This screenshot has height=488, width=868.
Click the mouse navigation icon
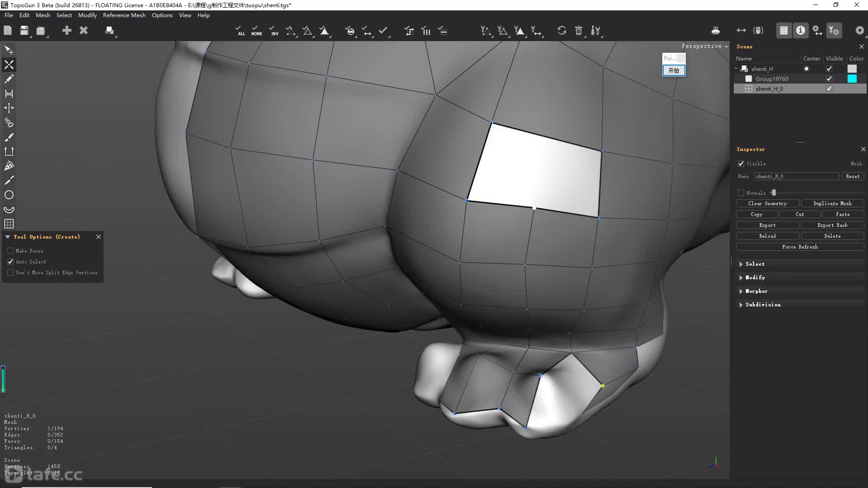[x=758, y=30]
